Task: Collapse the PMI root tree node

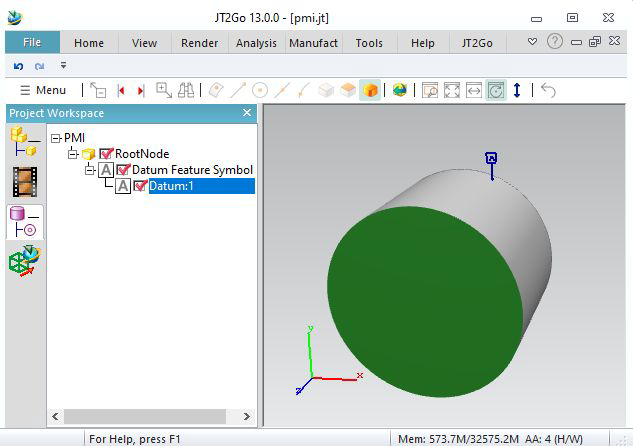Action: pyautogui.click(x=56, y=138)
